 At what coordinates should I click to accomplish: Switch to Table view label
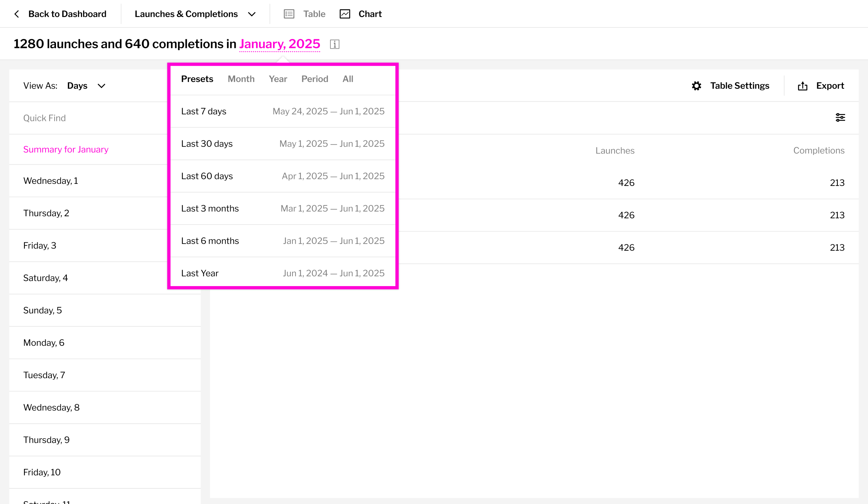click(314, 14)
